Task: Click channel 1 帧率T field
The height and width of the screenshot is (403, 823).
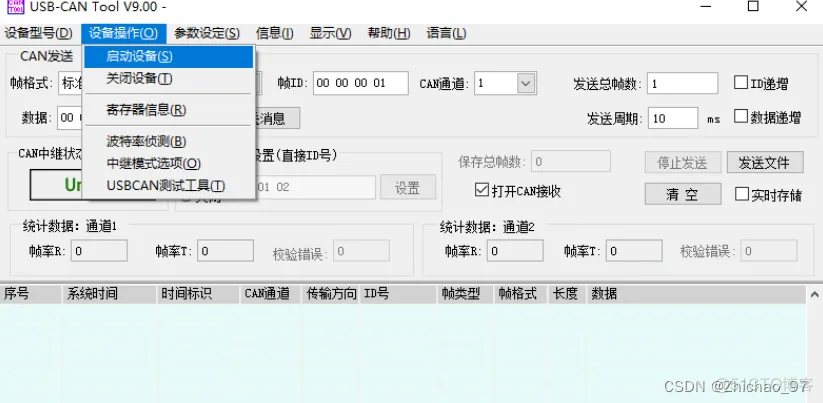Action: (226, 251)
